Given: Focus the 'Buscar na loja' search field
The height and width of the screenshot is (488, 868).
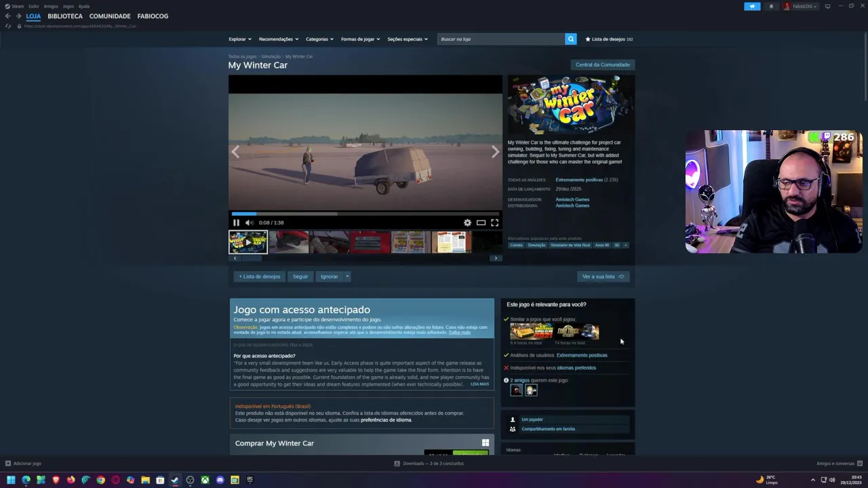Looking at the screenshot, I should click(501, 39).
